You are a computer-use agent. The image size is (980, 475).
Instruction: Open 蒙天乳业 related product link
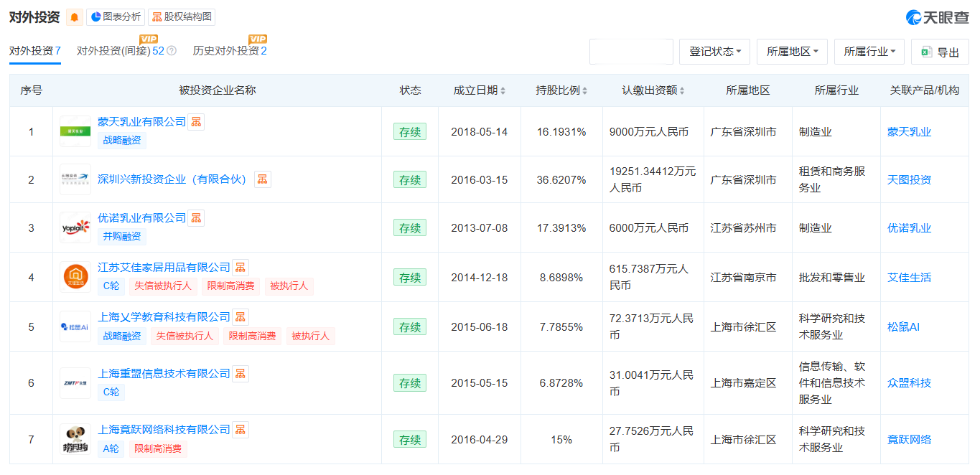pyautogui.click(x=909, y=132)
